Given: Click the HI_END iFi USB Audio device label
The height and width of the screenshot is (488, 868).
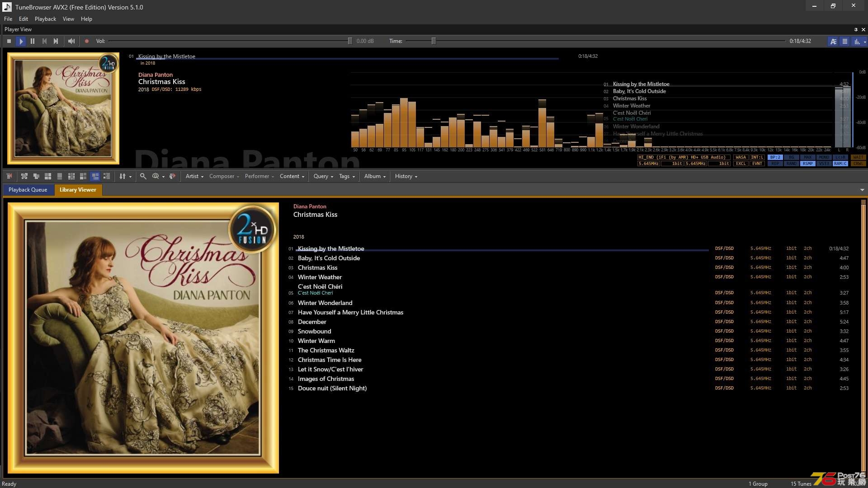Looking at the screenshot, I should tap(684, 157).
